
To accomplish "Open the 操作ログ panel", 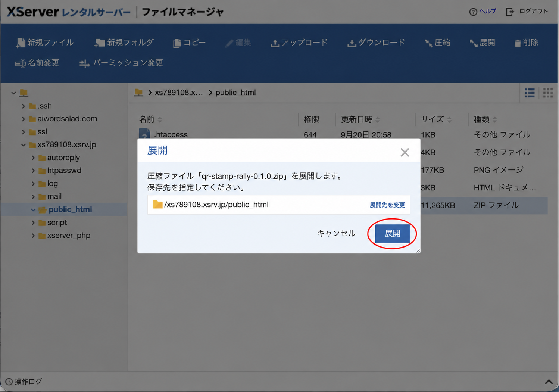I will coord(24,382).
